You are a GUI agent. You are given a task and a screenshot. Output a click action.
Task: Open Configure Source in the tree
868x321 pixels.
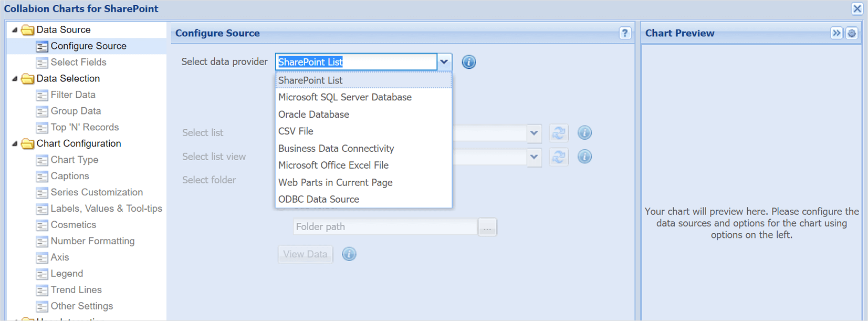coord(88,46)
